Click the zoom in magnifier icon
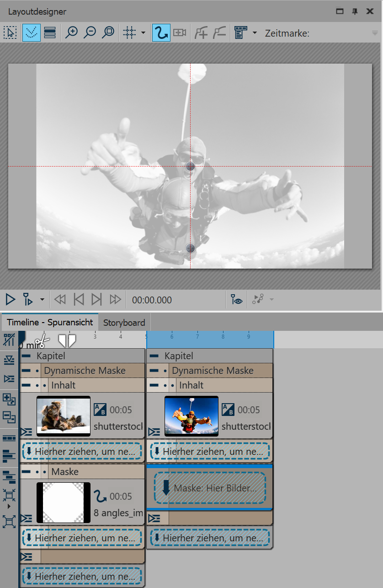The width and height of the screenshot is (383, 588). point(71,32)
